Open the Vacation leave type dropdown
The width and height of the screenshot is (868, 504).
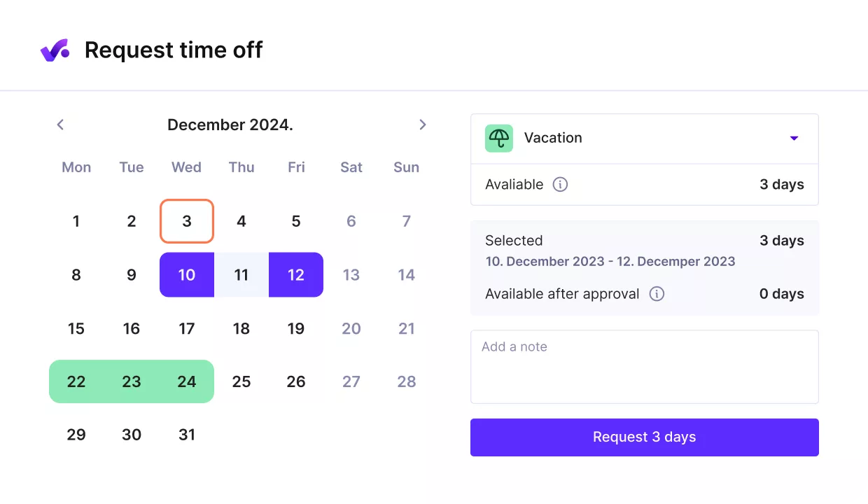click(644, 138)
